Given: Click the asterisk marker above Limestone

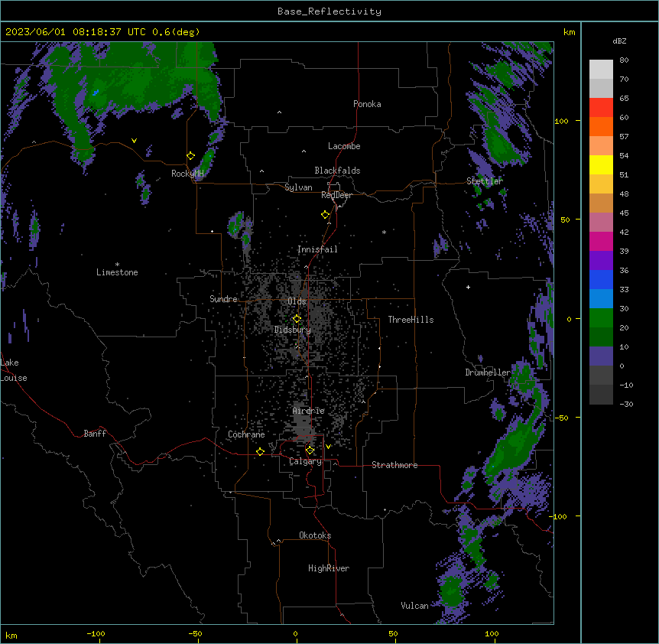Looking at the screenshot, I should pyautogui.click(x=117, y=265).
